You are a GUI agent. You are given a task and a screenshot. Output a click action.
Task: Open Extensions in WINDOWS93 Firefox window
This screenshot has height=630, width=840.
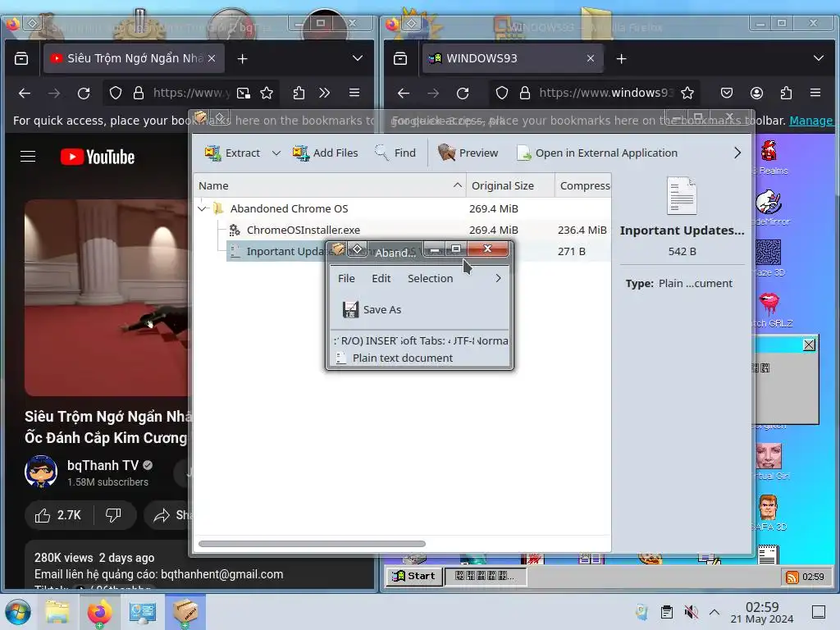[786, 94]
